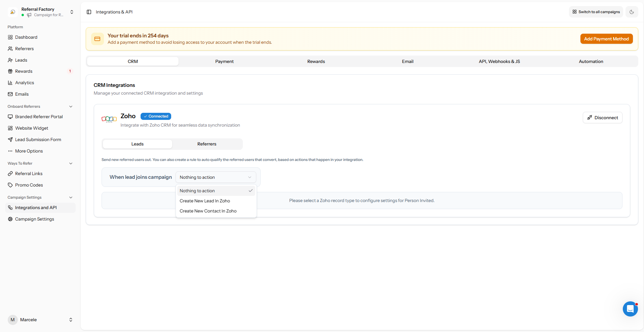644x332 pixels.
Task: Choose Create New Lead In Zoho
Action: pyautogui.click(x=216, y=201)
